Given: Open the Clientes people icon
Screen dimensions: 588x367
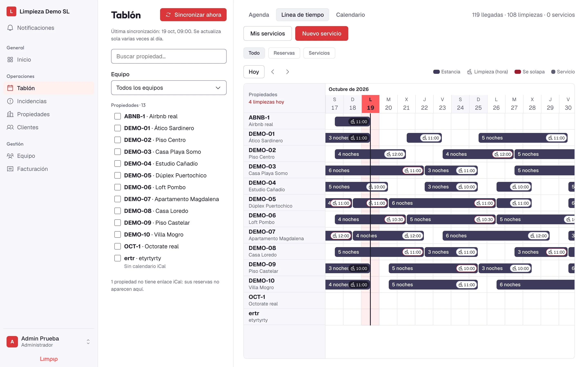Looking at the screenshot, I should click(x=10, y=127).
